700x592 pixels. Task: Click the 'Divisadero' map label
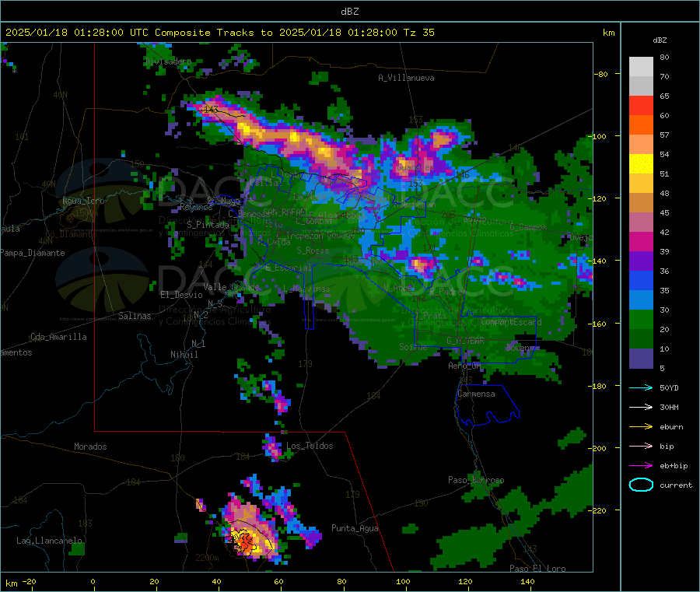click(168, 61)
